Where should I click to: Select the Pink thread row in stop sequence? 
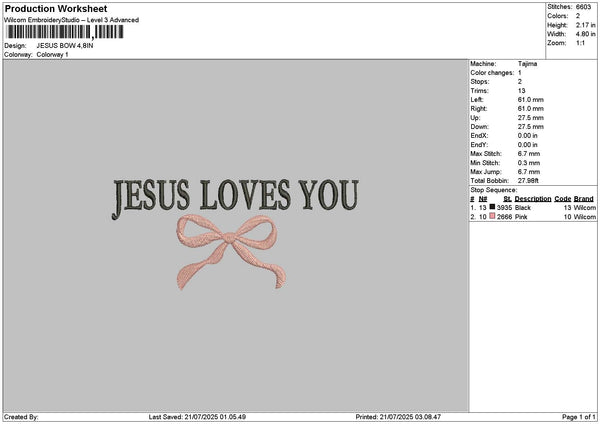click(530, 215)
